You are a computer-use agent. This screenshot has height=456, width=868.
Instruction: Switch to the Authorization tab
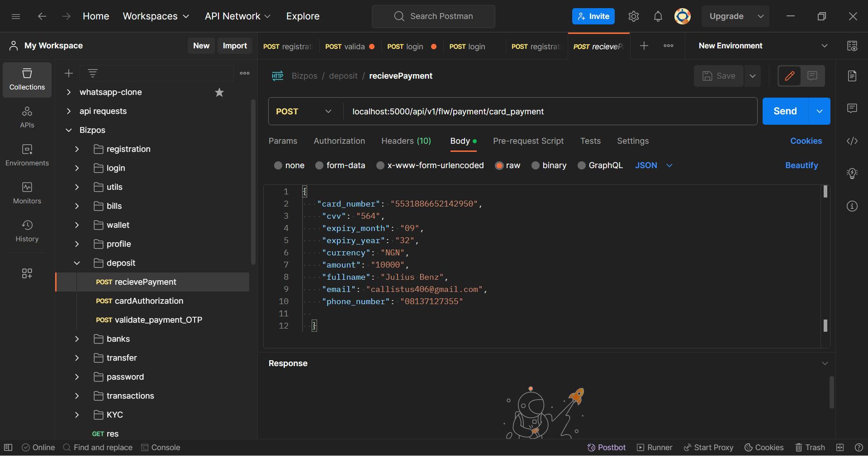coord(339,141)
